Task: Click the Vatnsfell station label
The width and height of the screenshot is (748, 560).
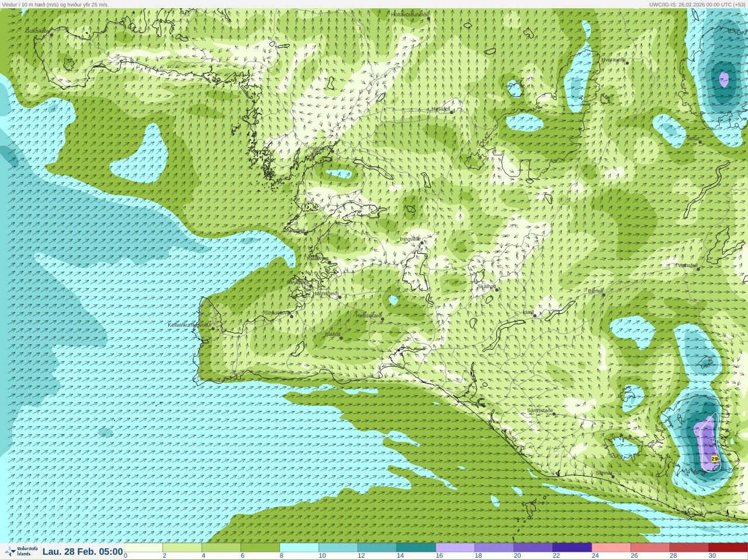Action: [x=687, y=265]
